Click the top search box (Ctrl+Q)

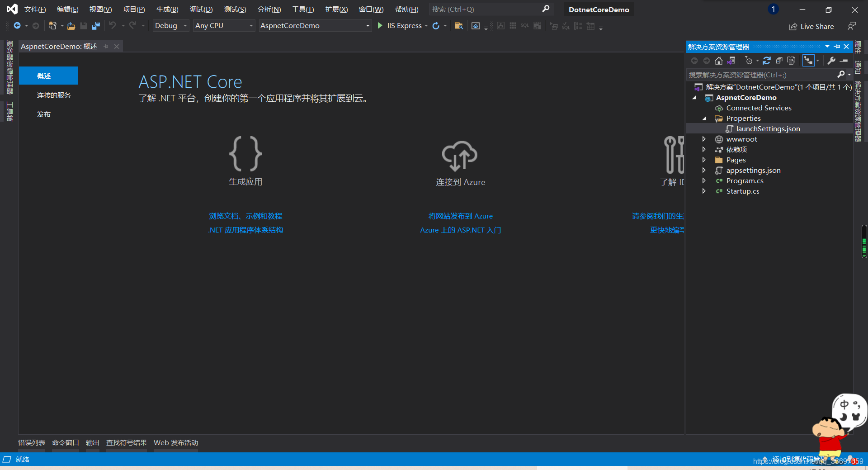[491, 9]
